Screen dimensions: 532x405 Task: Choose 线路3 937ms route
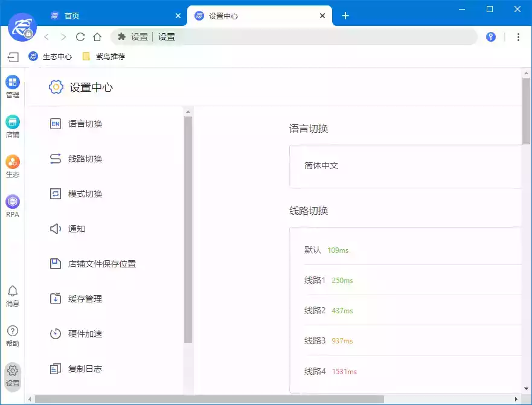(x=412, y=340)
